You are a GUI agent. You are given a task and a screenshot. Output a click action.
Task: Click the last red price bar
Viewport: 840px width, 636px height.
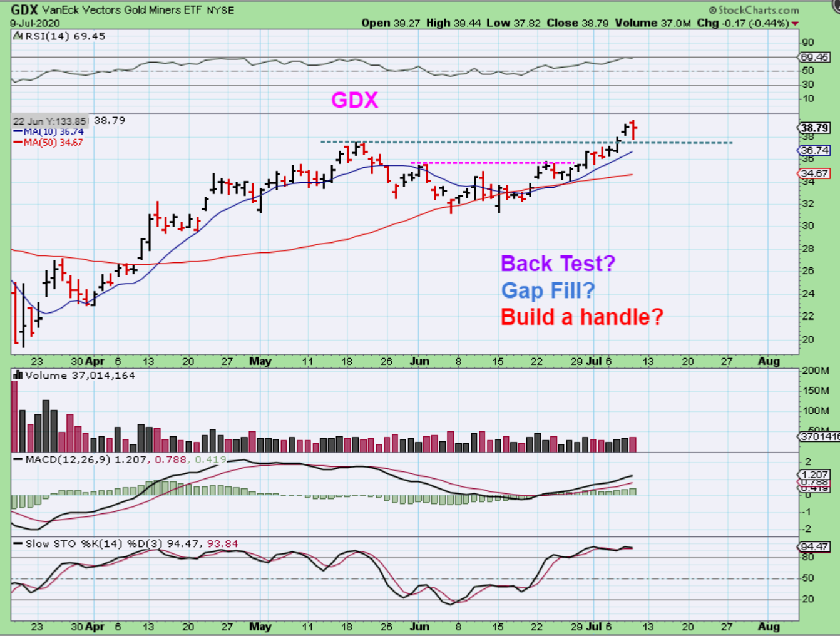(633, 130)
